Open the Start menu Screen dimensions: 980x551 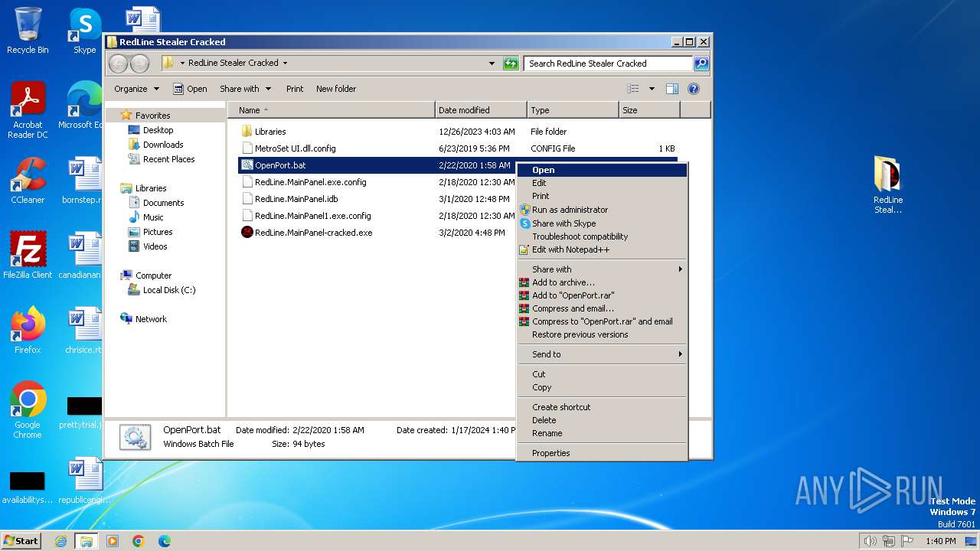tap(21, 541)
